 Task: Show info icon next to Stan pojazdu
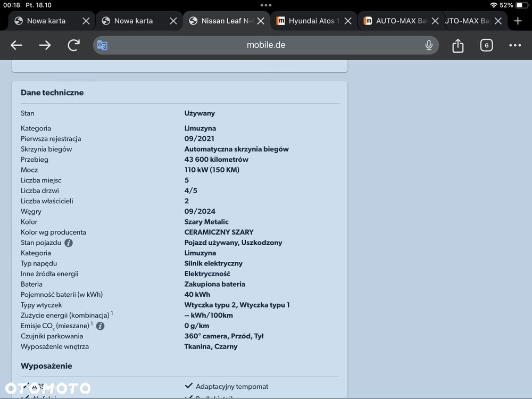69,243
